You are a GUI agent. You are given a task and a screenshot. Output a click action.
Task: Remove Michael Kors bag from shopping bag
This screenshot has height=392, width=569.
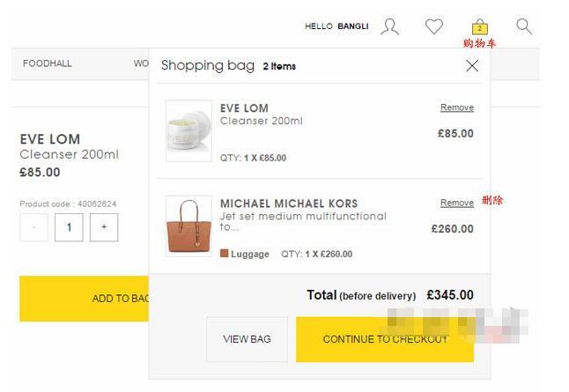(x=457, y=203)
